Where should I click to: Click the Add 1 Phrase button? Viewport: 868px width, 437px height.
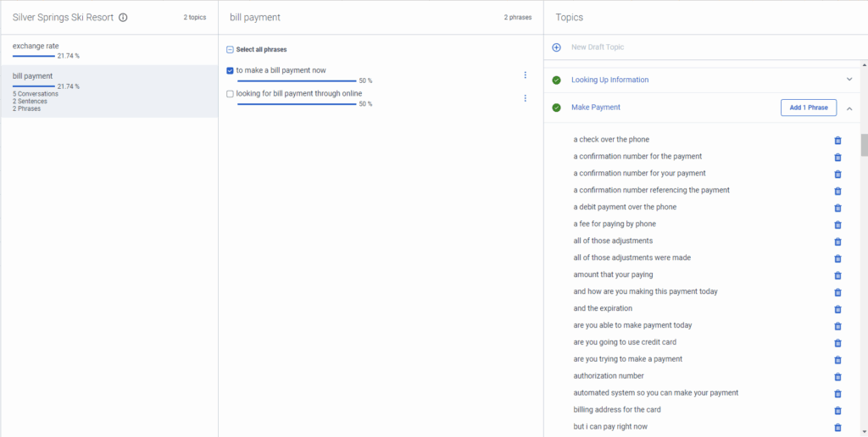point(808,108)
